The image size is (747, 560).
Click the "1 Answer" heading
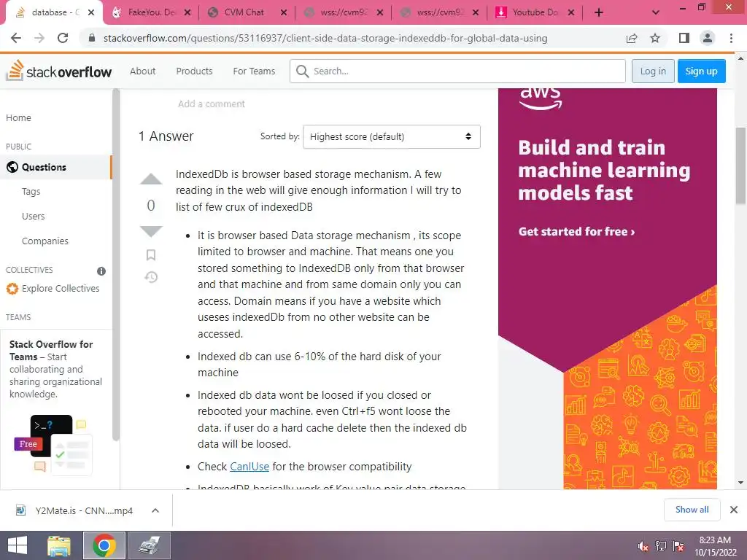[166, 136]
